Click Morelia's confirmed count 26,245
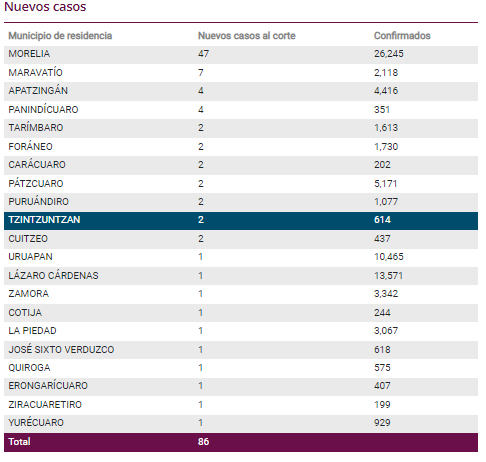 [388, 54]
